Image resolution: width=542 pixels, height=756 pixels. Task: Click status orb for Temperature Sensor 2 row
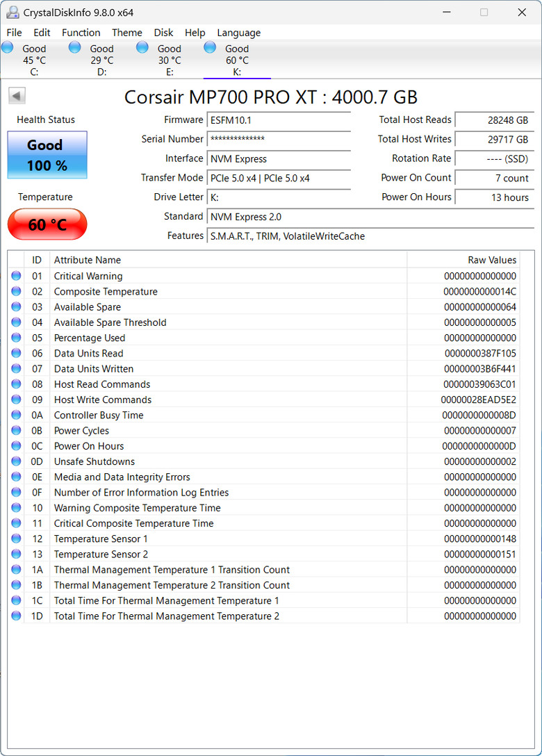click(x=17, y=554)
